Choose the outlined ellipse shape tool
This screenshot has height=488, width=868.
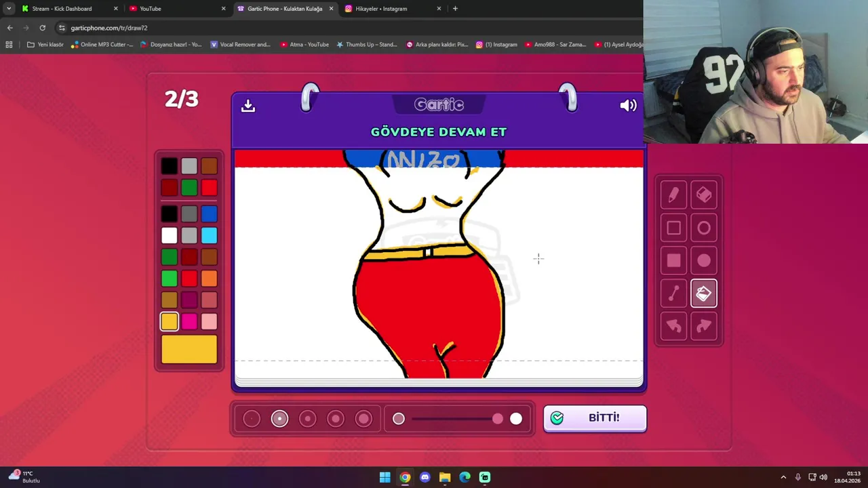(704, 228)
